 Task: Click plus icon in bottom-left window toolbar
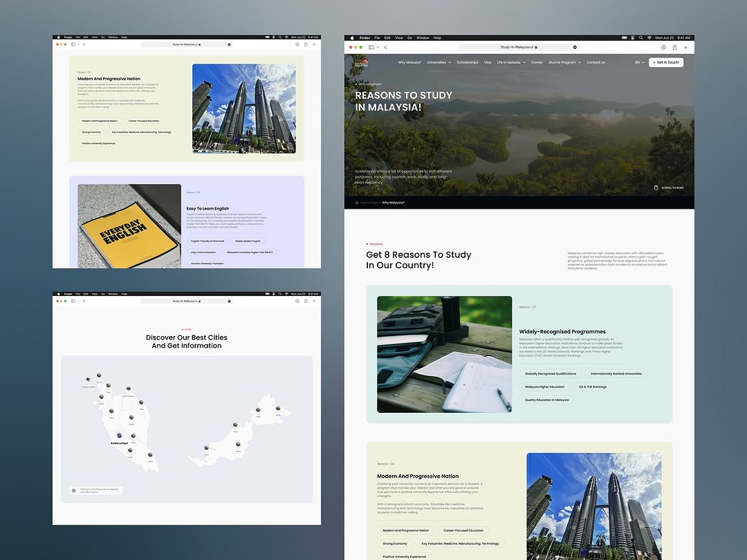[314, 301]
